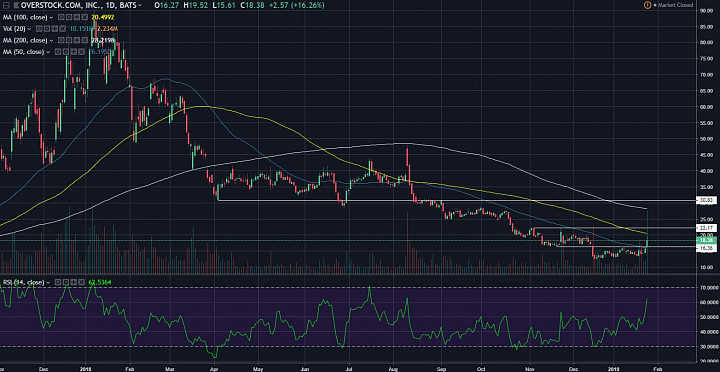
Task: Remove MA (100, close) with its X icon
Action: tap(84, 17)
